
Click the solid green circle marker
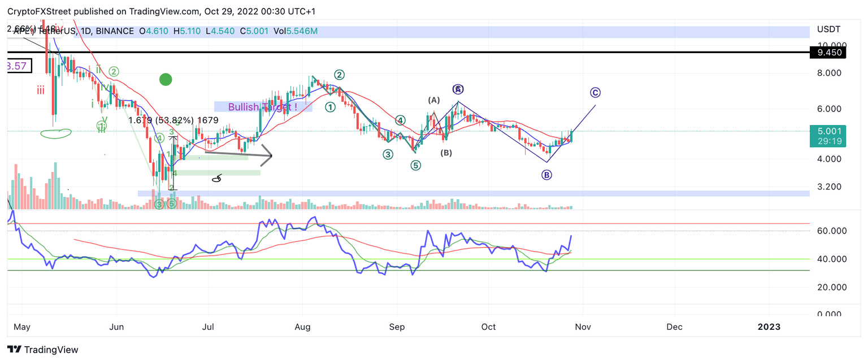coord(166,80)
